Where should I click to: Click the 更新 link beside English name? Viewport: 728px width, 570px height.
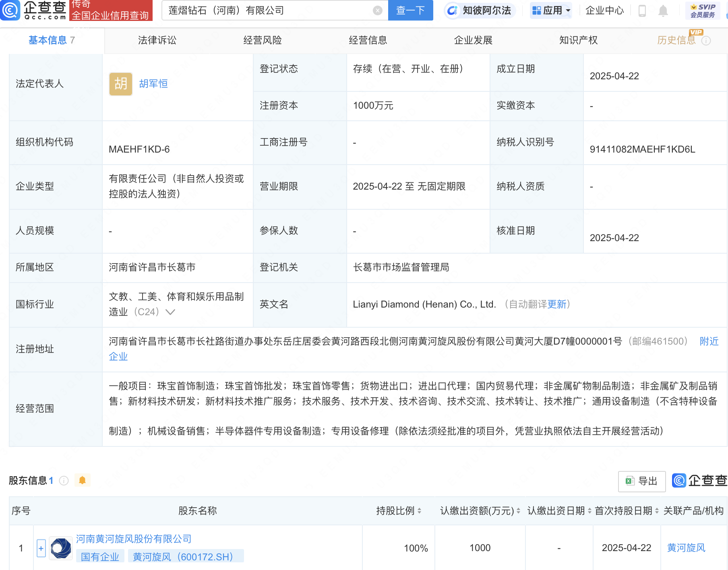(557, 304)
